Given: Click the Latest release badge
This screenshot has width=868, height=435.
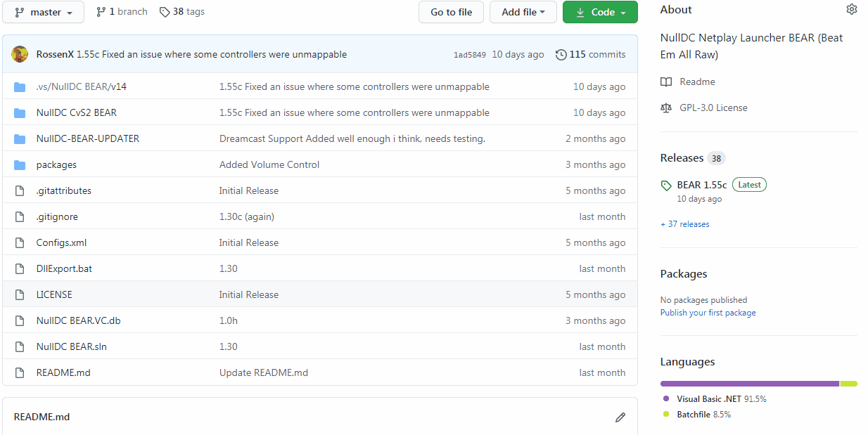Looking at the screenshot, I should 749,185.
